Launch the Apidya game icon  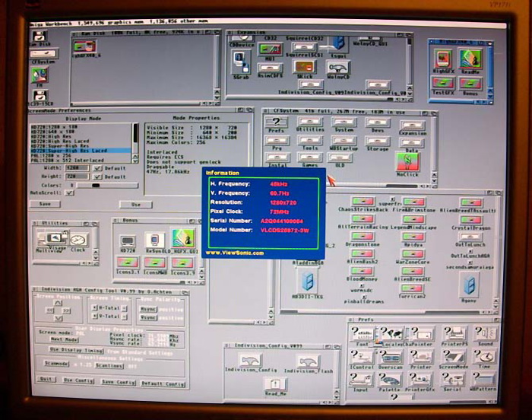[413, 237]
